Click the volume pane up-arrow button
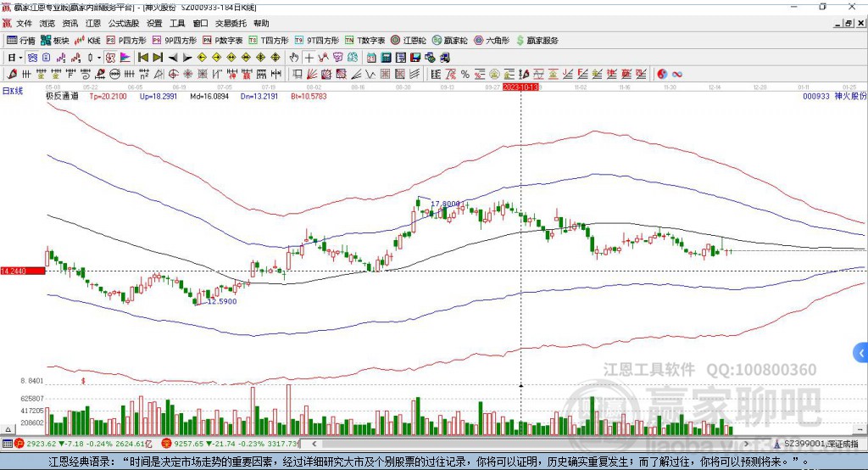Screen dimensions: 868x470 pos(8,429)
